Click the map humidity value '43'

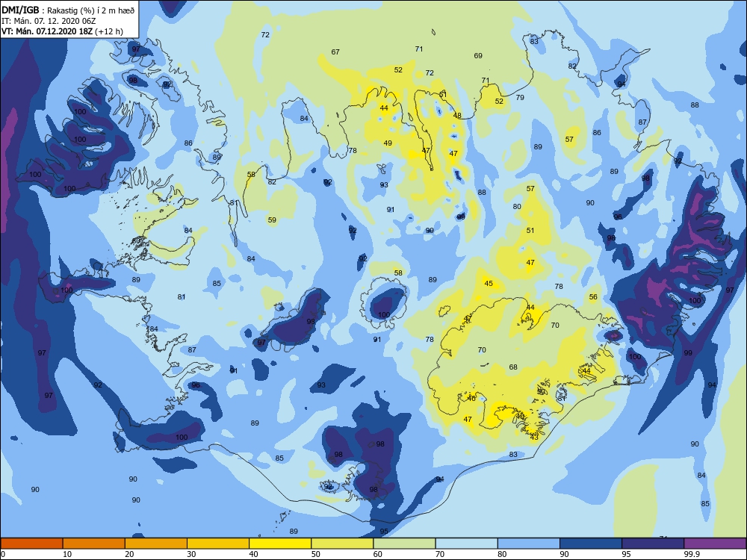click(x=534, y=437)
